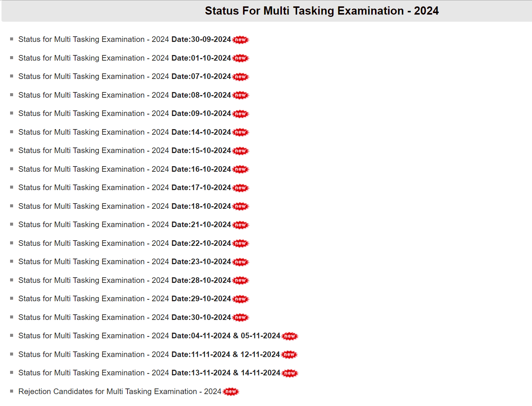
Task: Click the new badge beside Rejection Candidates
Action: click(x=231, y=391)
